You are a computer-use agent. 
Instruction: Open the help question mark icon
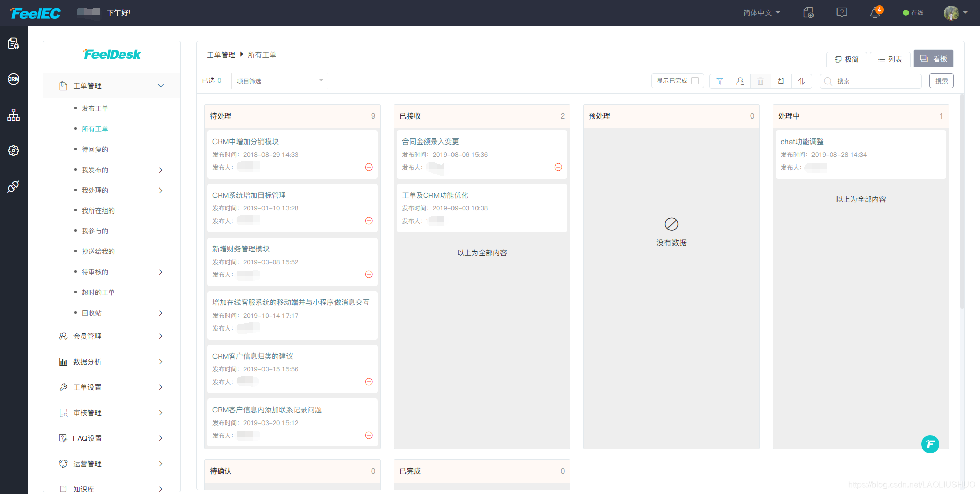[842, 13]
